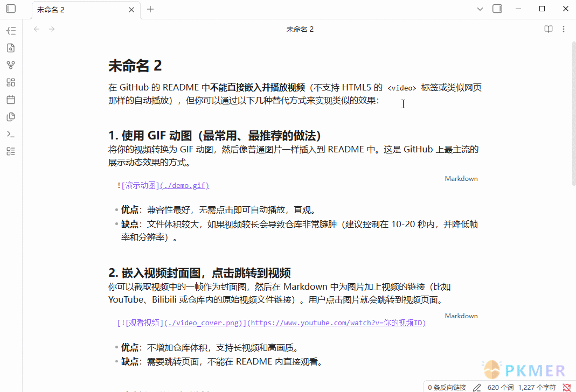Screen dimensions: 576x392
Task: Navigate forward with the right arrow
Action: tap(52, 29)
